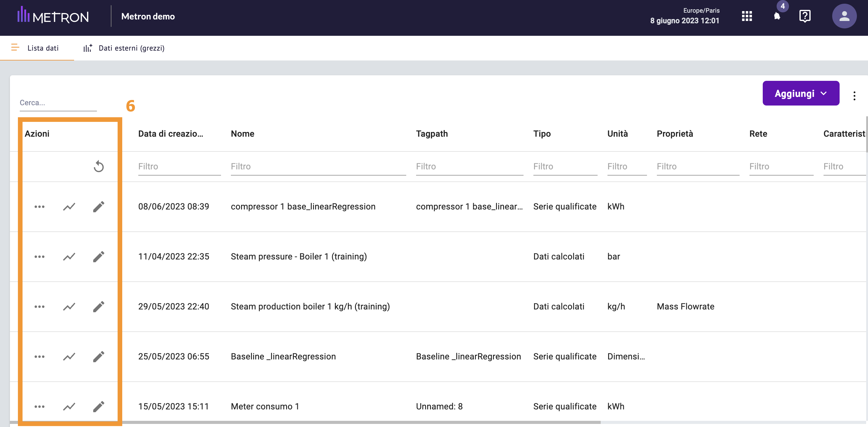The image size is (868, 427).
Task: Select the 08/06/2023 08:39 date cell
Action: pyautogui.click(x=173, y=206)
